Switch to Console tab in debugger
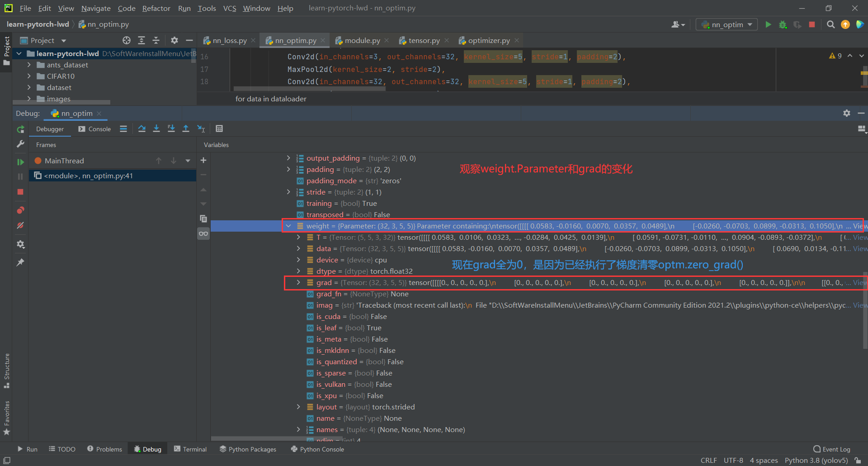The height and width of the screenshot is (466, 868). coord(94,129)
